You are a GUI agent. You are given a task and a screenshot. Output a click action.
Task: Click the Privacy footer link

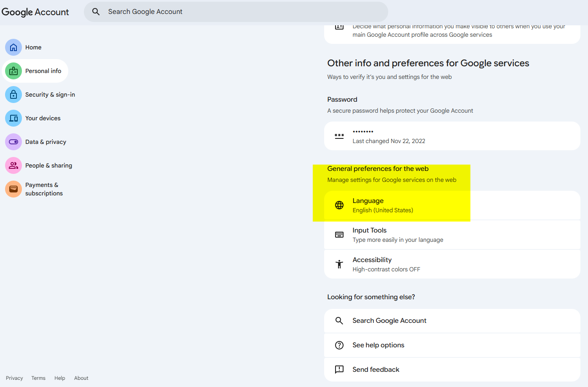coord(14,378)
